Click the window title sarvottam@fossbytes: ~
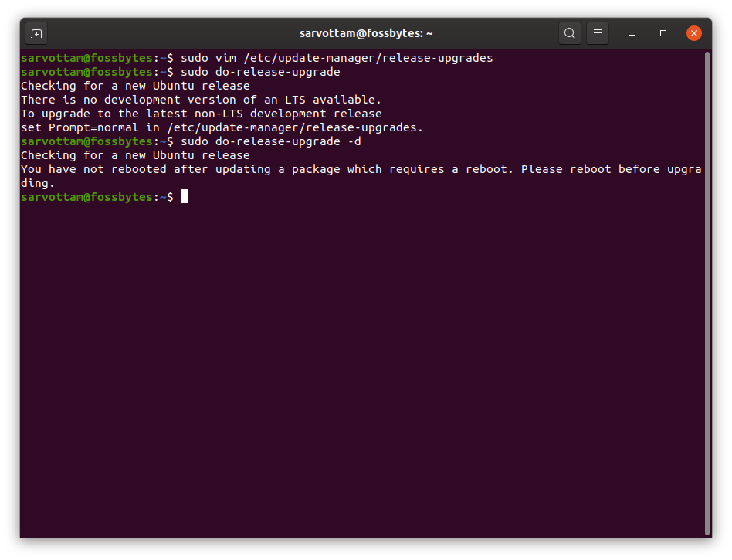 point(365,32)
